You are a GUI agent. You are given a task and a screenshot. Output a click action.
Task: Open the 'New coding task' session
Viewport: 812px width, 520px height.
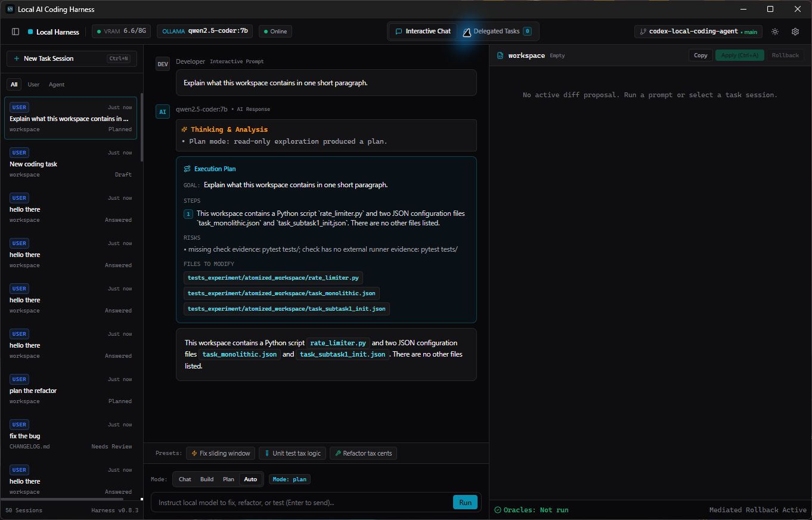click(x=70, y=163)
